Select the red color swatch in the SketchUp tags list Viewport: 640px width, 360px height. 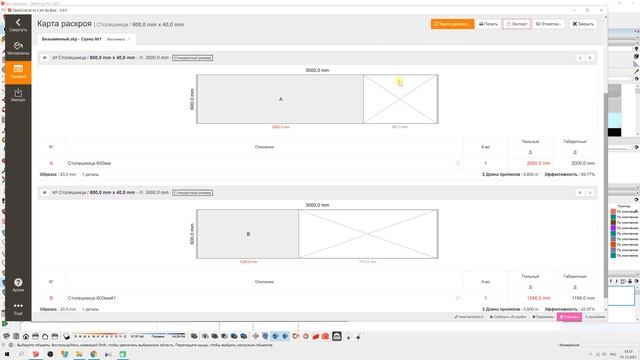[x=613, y=211]
